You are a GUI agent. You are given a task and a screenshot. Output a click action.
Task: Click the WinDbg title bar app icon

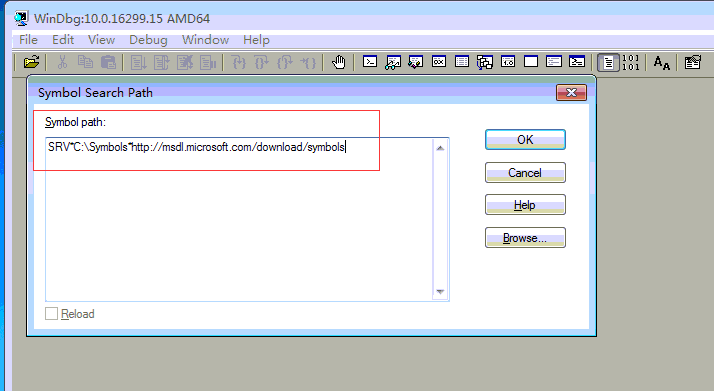[x=21, y=18]
